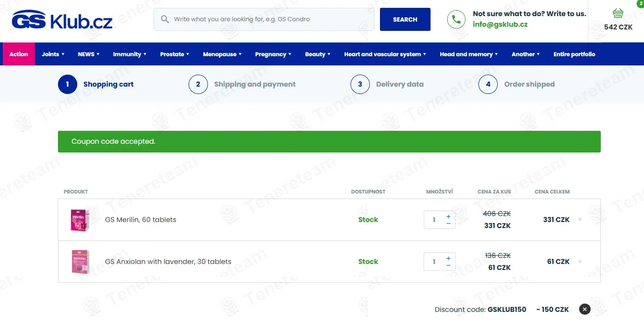
Task: Click the CENA ZA KUS column header
Action: pos(494,192)
